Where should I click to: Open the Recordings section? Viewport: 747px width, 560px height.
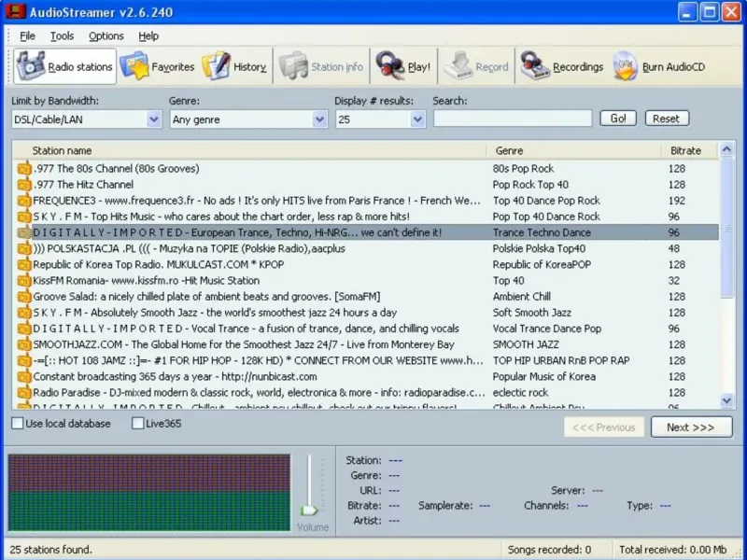(x=562, y=67)
